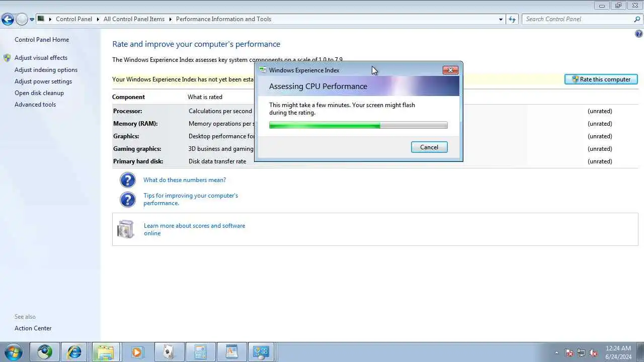Open Tips for improving your computer's performance
The image size is (644, 362).
(191, 199)
